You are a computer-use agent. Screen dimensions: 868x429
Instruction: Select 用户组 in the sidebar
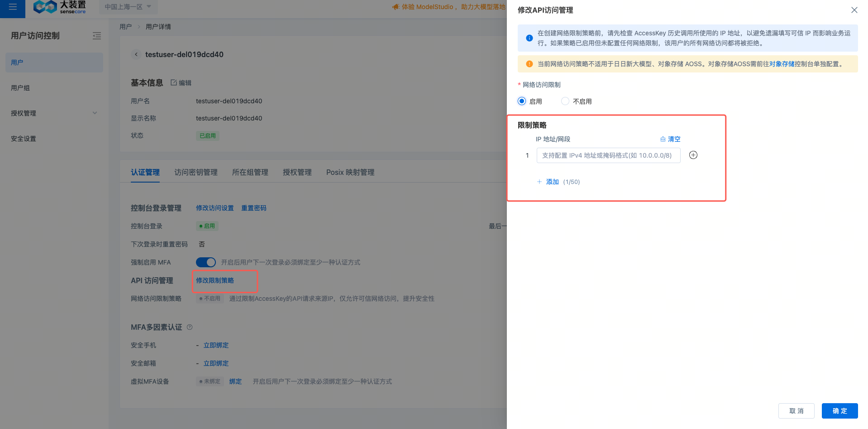(x=54, y=88)
